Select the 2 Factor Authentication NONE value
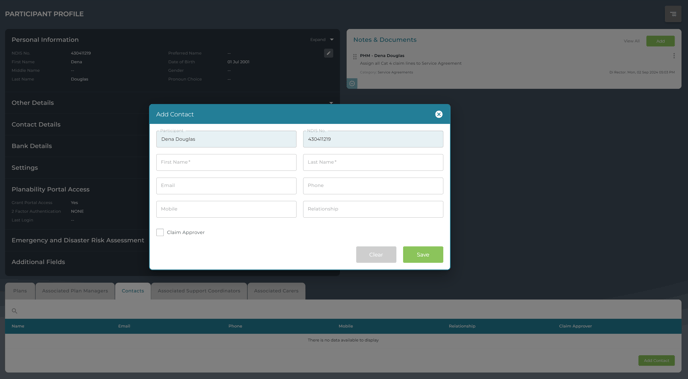688x379 pixels. (x=77, y=211)
